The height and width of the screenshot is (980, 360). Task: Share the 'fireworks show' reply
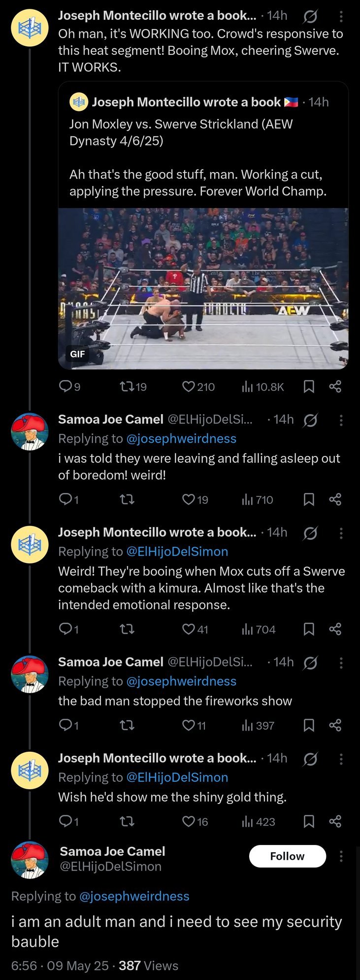(335, 725)
